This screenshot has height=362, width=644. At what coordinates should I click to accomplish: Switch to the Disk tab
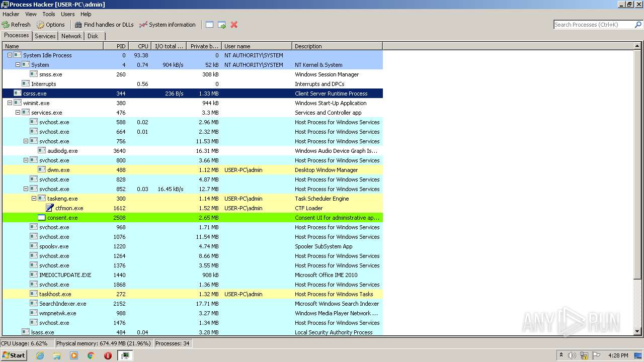tap(93, 36)
